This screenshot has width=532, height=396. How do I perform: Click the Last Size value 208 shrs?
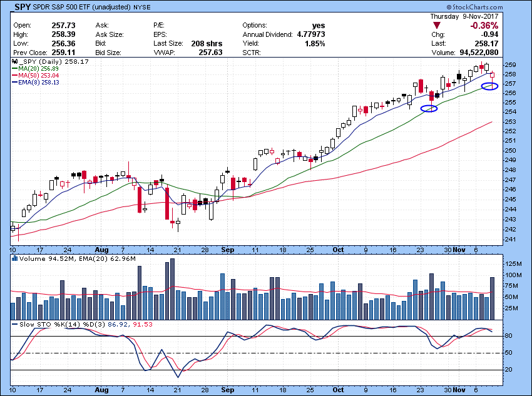pos(207,44)
